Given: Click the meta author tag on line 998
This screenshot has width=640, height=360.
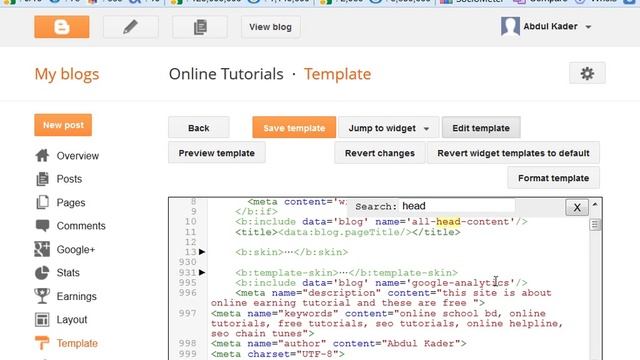Looking at the screenshot, I should tap(338, 343).
